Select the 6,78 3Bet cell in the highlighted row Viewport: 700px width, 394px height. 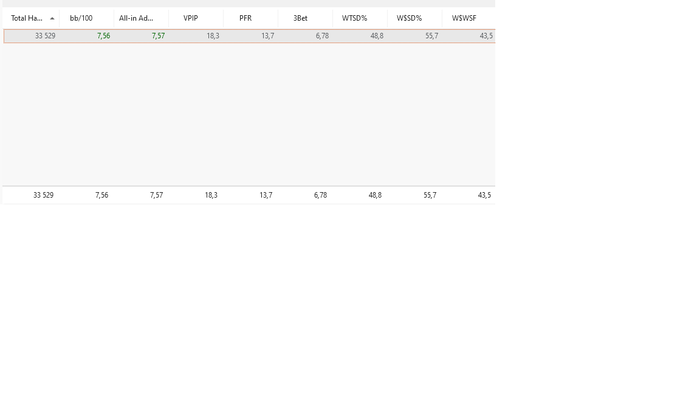tap(322, 36)
